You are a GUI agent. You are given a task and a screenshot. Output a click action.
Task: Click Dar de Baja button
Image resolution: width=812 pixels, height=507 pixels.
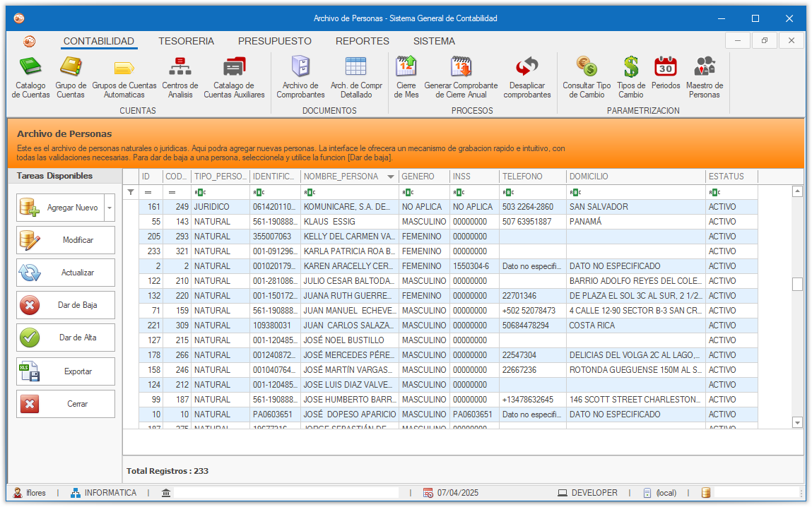[66, 305]
